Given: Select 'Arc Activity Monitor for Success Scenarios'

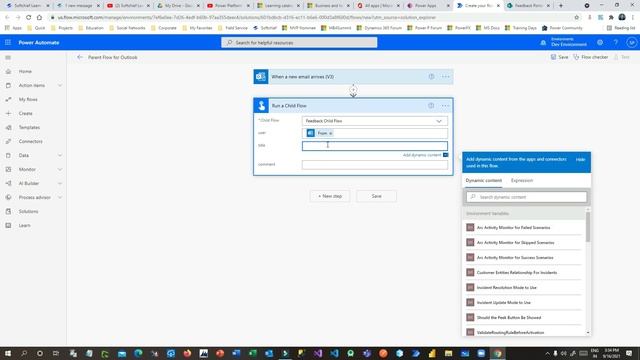Looking at the screenshot, I should pos(524,258).
